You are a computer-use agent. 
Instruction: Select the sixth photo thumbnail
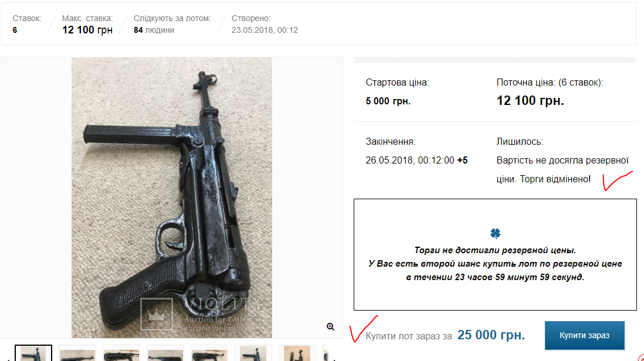[x=253, y=353]
